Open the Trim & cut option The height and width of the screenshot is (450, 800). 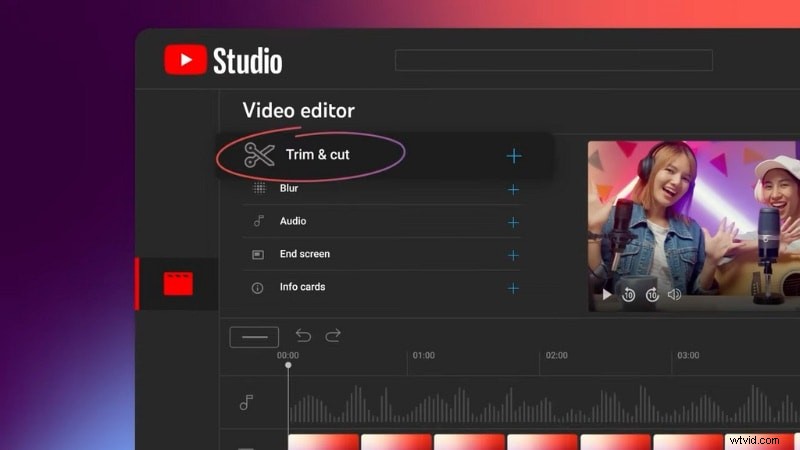[x=317, y=155]
